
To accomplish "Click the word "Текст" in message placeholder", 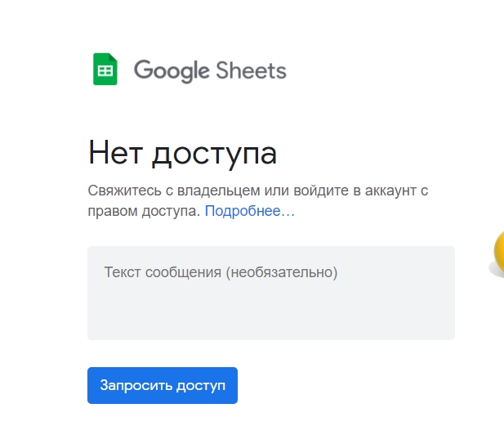I will coord(123,271).
